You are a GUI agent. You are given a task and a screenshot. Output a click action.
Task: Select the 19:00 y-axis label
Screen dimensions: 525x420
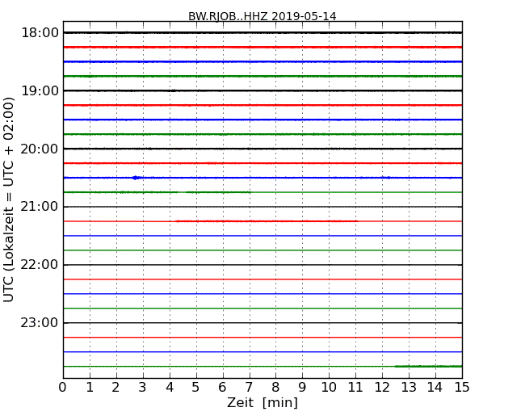(40, 90)
